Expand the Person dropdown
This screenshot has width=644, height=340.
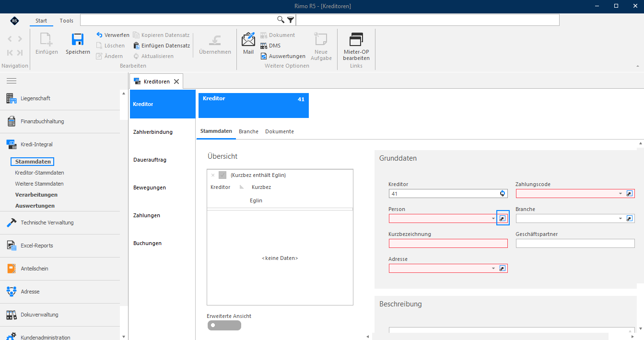tap(493, 218)
